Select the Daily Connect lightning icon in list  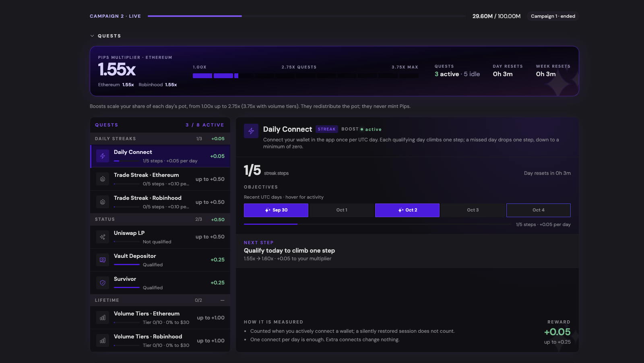(103, 156)
